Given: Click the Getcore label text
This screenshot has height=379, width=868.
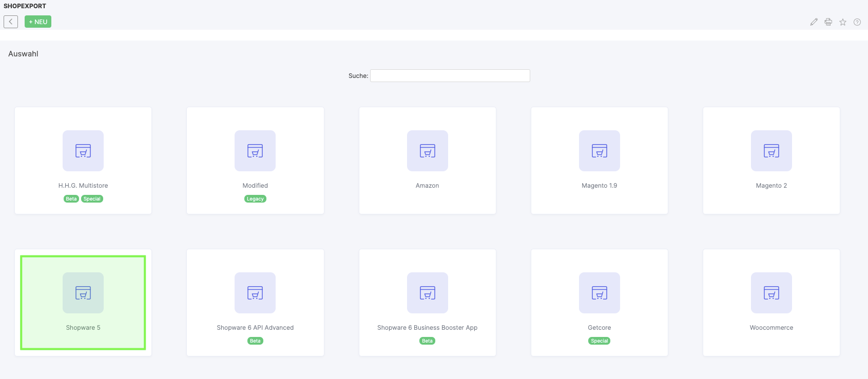Looking at the screenshot, I should click(x=600, y=328).
